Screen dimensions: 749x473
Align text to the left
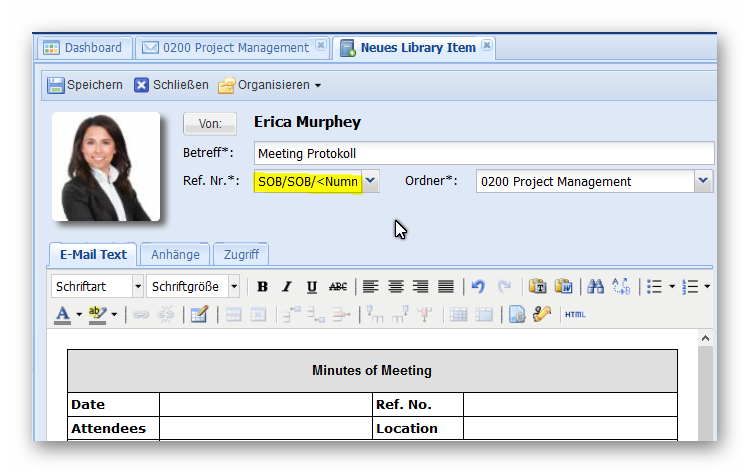click(371, 287)
